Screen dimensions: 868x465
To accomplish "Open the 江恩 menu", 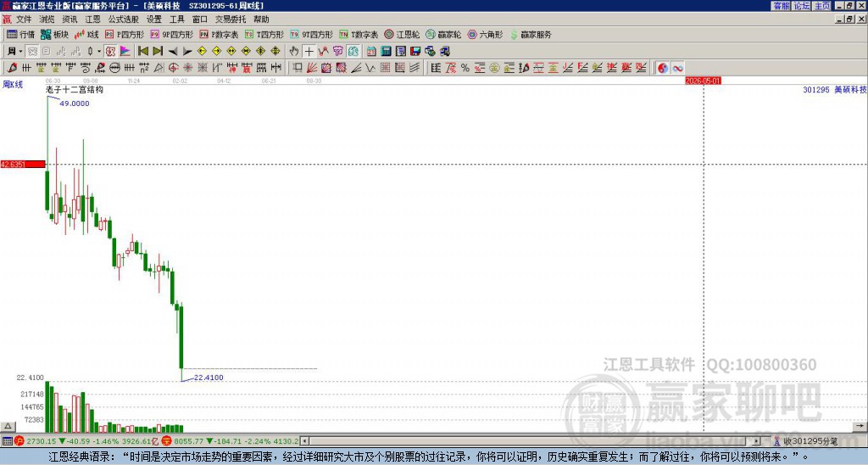I will pos(93,20).
